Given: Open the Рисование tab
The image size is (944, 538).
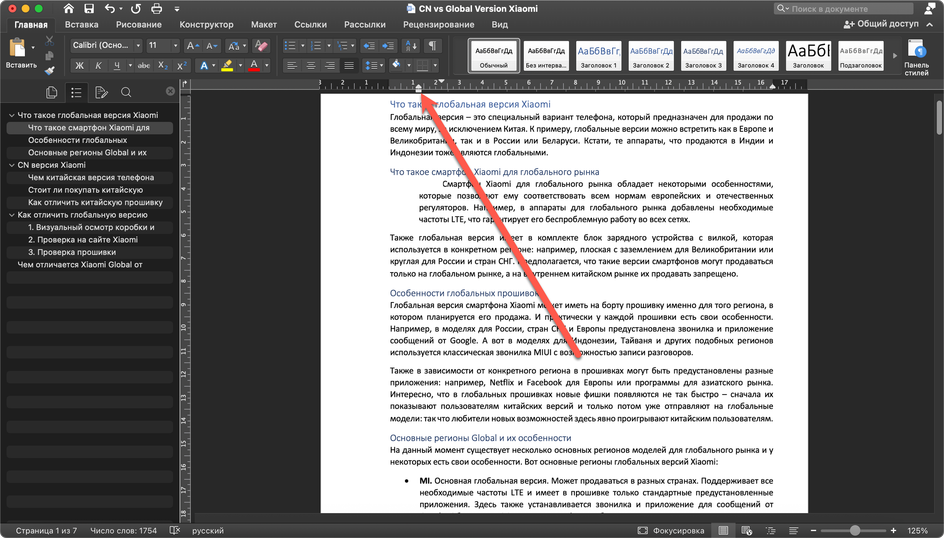Looking at the screenshot, I should click(x=138, y=25).
